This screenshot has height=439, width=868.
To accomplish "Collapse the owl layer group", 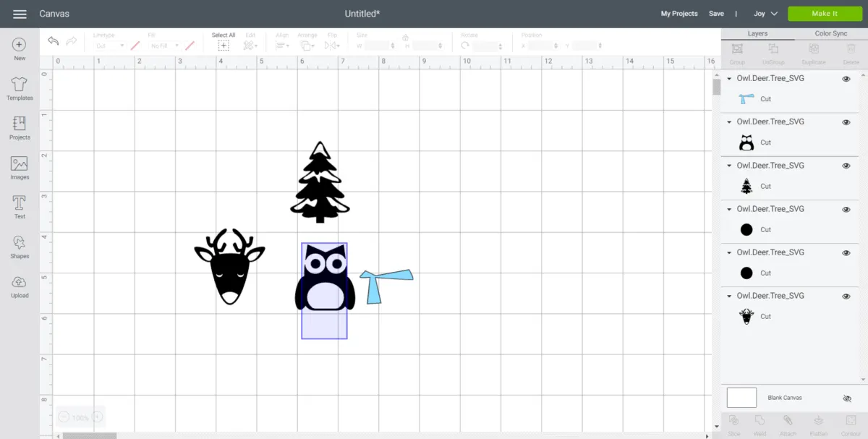I will click(729, 122).
